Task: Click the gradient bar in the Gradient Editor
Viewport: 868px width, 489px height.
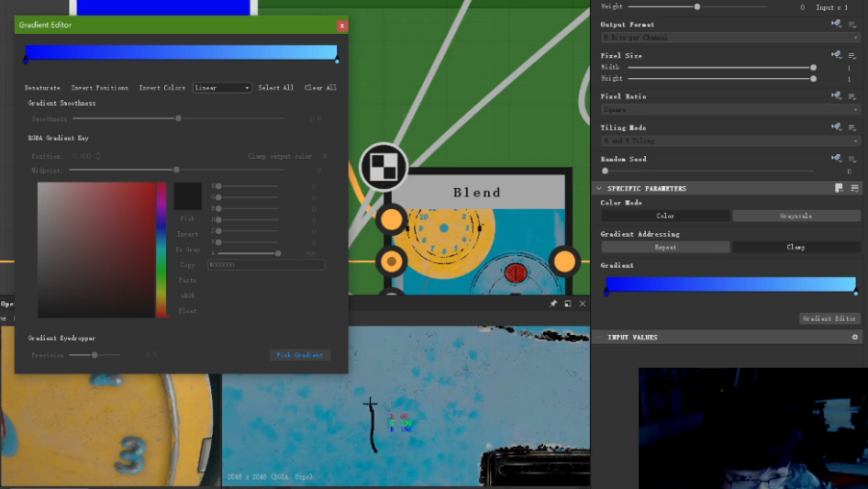Action: [181, 52]
